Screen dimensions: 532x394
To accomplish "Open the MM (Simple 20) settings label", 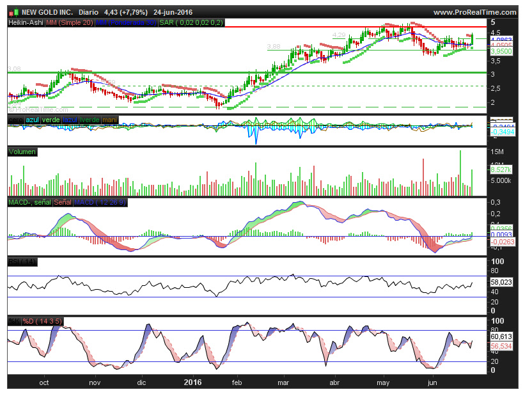I will point(70,23).
